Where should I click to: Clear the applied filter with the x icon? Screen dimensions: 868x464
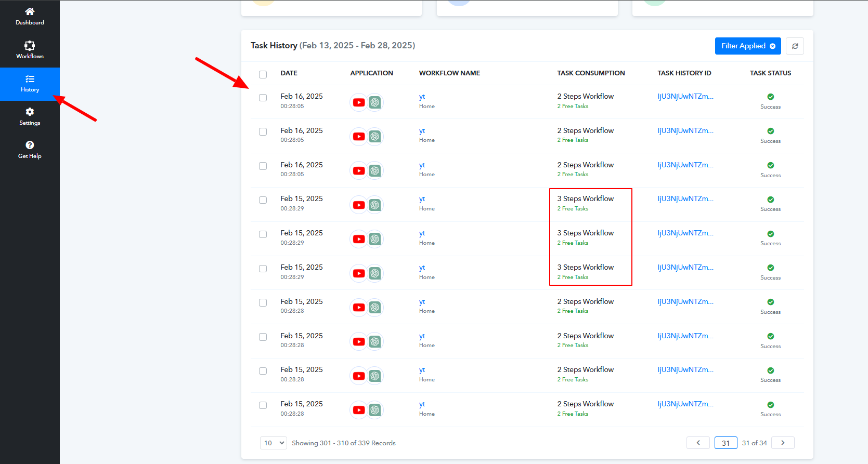(772, 46)
